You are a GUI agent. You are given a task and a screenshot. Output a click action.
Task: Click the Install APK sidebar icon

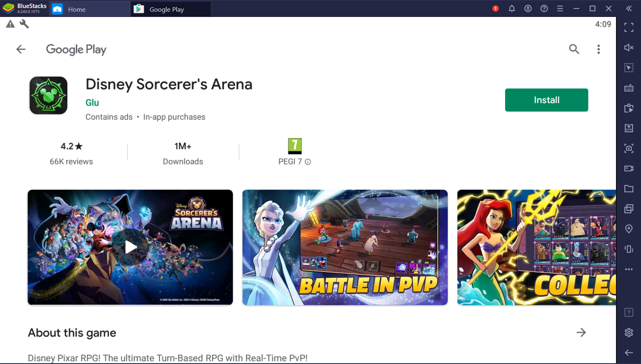(629, 128)
